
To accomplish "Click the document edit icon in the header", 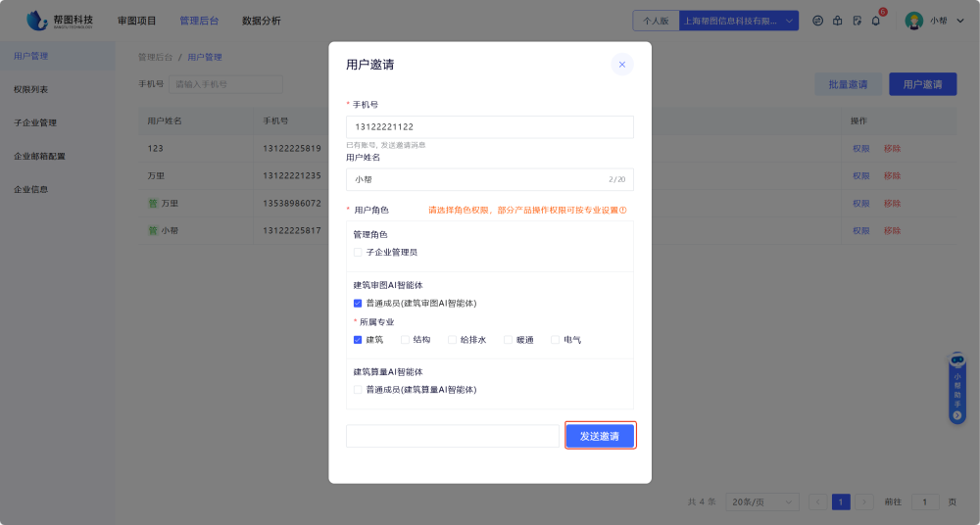I will [857, 21].
